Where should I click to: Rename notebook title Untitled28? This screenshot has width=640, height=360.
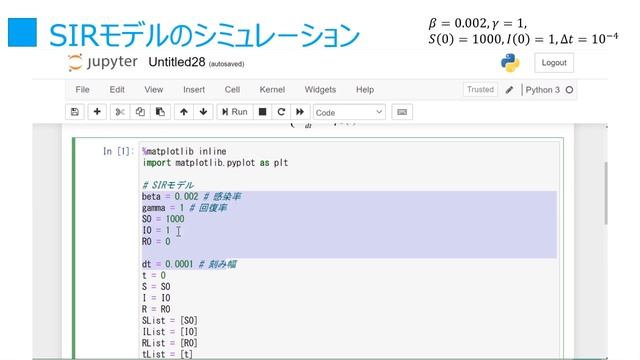click(x=177, y=62)
